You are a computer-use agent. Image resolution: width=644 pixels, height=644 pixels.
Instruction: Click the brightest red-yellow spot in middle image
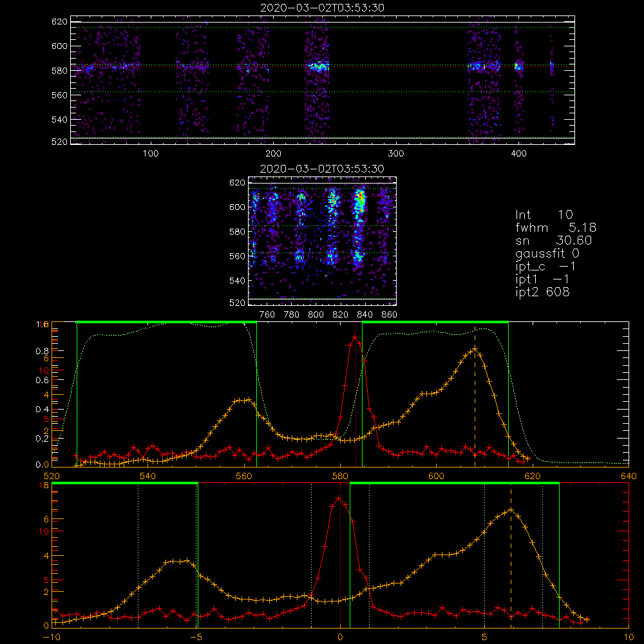361,197
